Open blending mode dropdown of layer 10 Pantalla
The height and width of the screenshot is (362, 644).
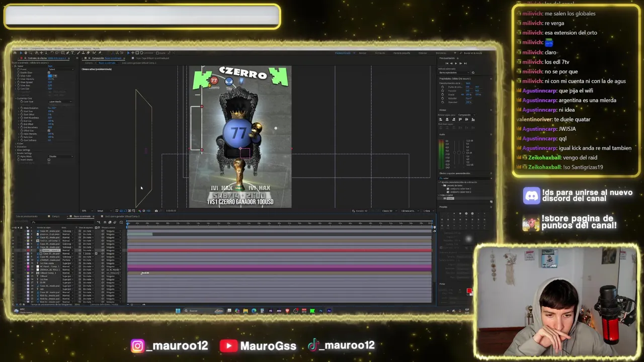click(x=67, y=260)
